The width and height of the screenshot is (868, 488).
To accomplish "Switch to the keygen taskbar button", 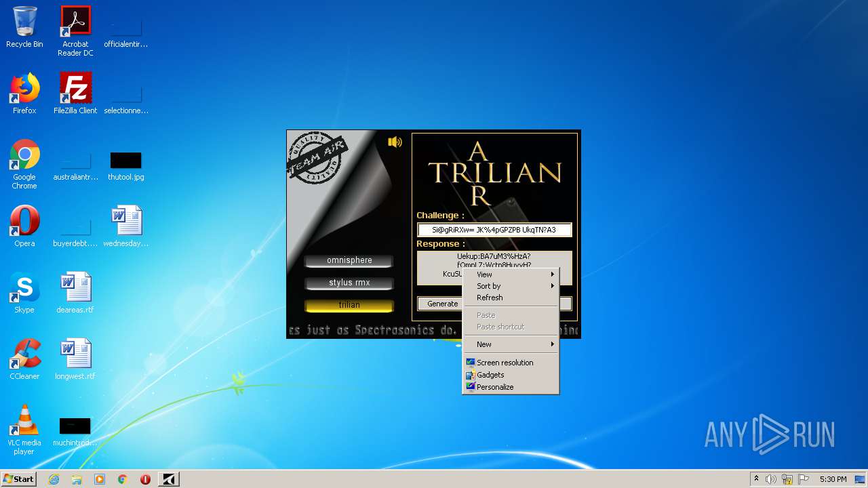I will pos(169,479).
